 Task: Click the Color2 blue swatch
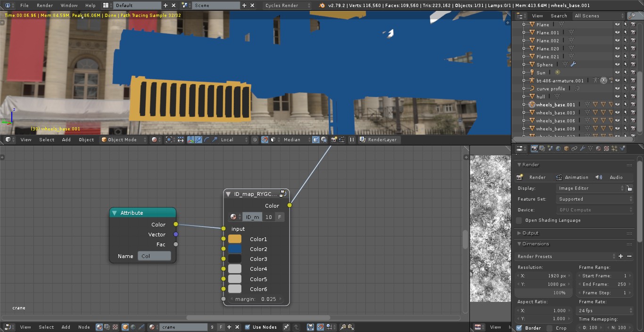point(235,249)
